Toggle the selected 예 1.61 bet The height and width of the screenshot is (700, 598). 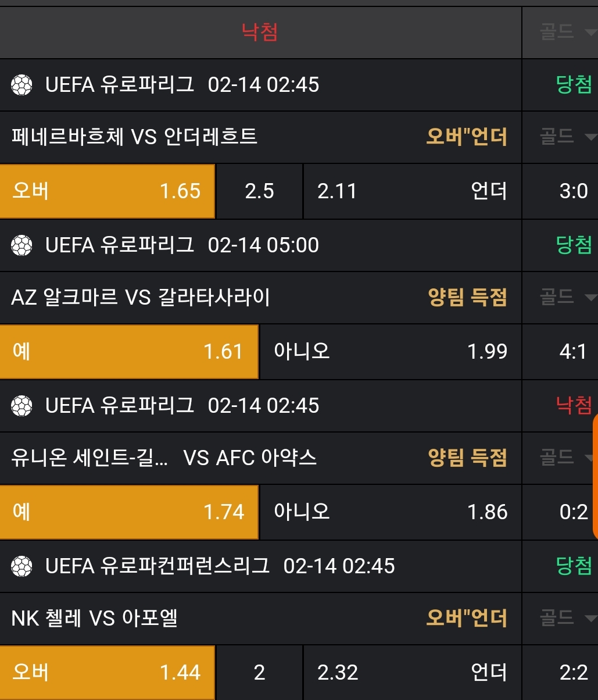(128, 352)
